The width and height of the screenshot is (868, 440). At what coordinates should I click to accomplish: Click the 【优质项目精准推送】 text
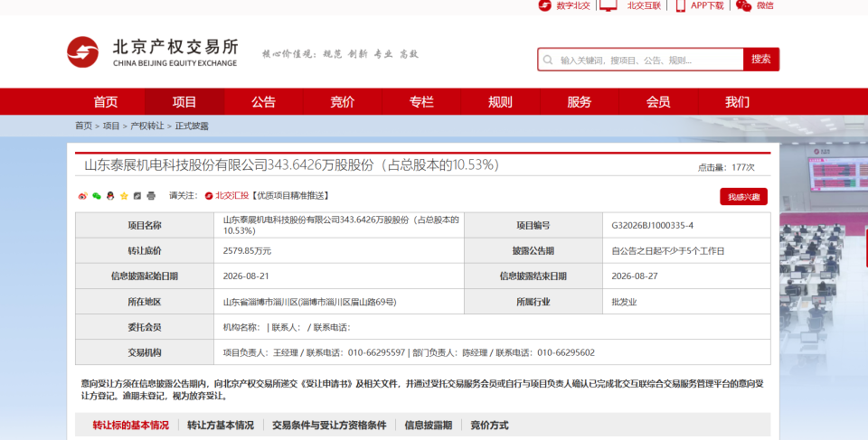click(290, 195)
